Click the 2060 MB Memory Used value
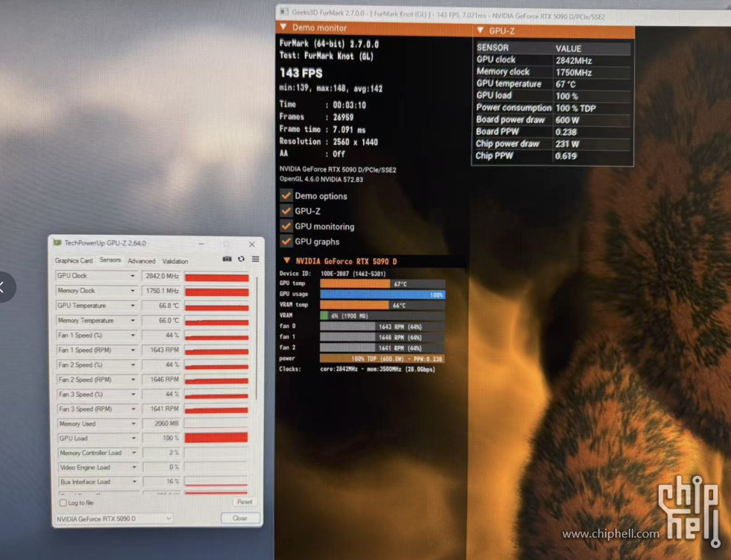This screenshot has width=731, height=560. click(162, 424)
